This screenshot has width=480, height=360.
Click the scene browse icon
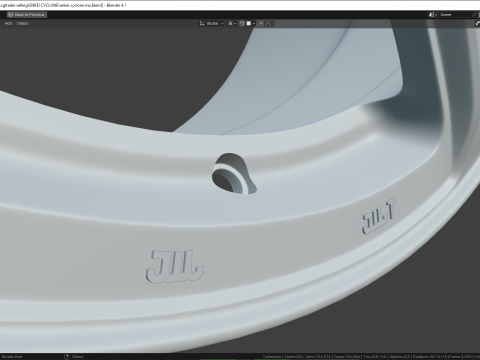click(x=433, y=15)
